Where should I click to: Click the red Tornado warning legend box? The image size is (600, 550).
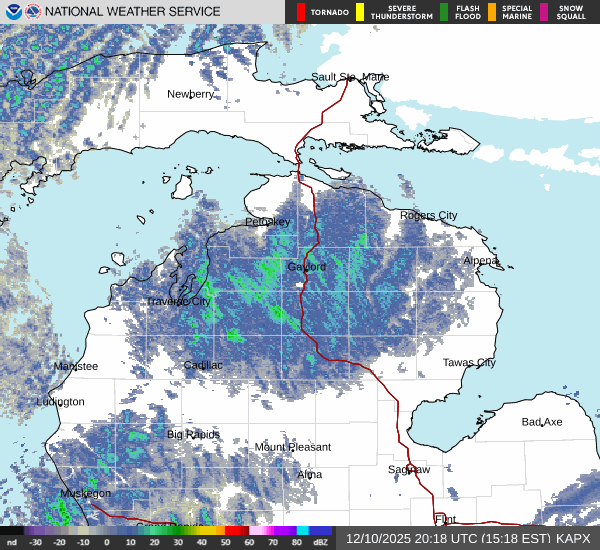tap(301, 12)
